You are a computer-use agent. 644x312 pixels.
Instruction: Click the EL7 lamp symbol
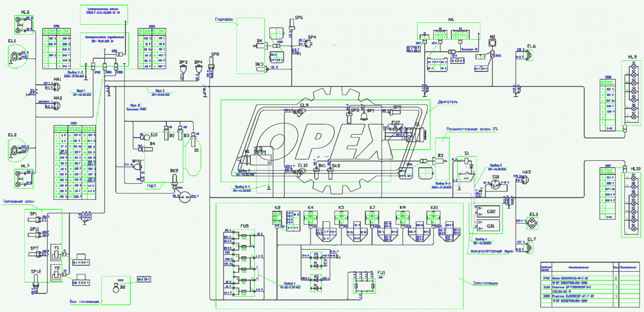pyautogui.click(x=529, y=248)
